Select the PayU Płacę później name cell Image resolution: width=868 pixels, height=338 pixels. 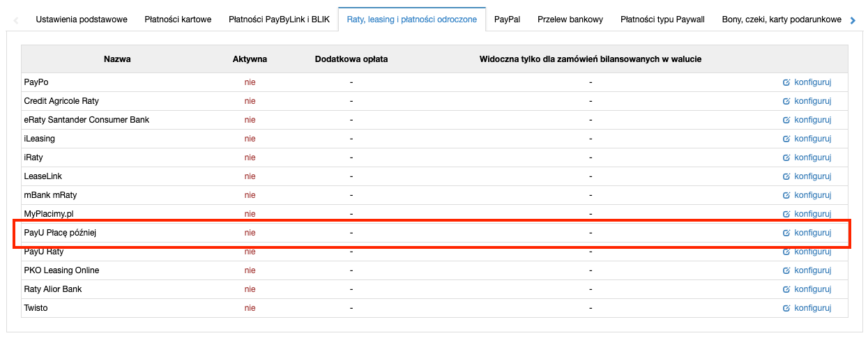pos(59,233)
